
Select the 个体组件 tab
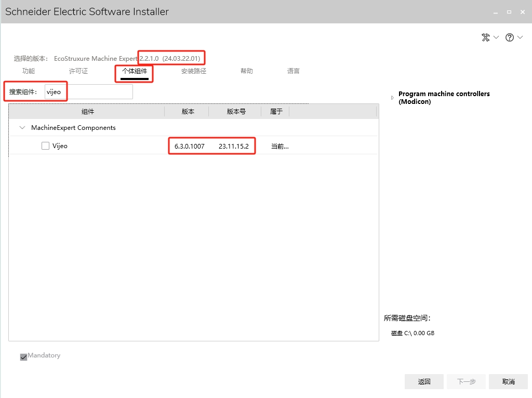135,71
